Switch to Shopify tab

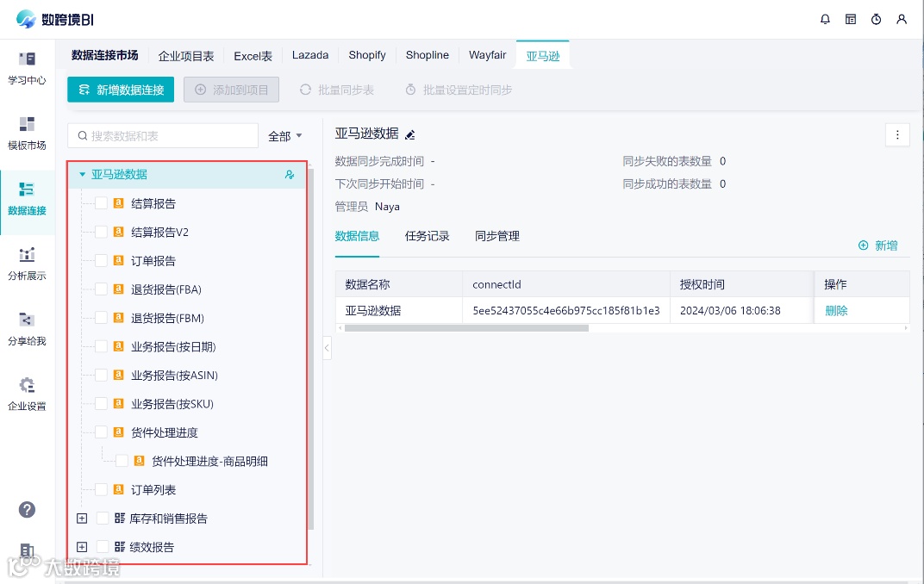367,55
